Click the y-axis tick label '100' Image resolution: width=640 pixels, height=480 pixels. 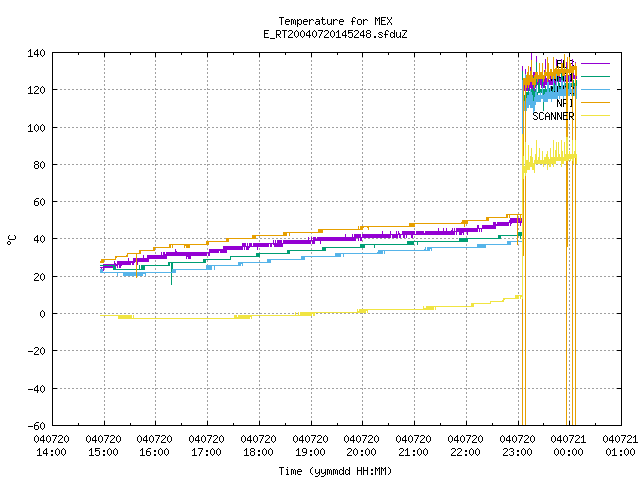click(36, 128)
